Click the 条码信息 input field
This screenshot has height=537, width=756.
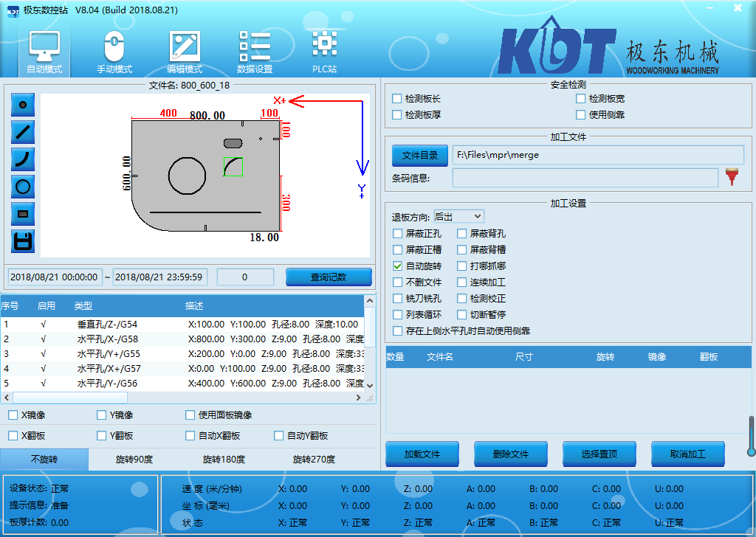coord(585,178)
